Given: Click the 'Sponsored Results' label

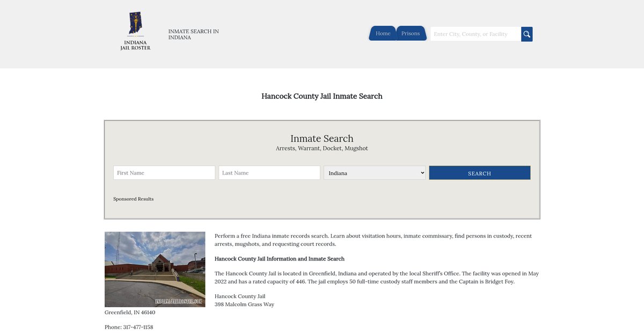Looking at the screenshot, I should [133, 199].
